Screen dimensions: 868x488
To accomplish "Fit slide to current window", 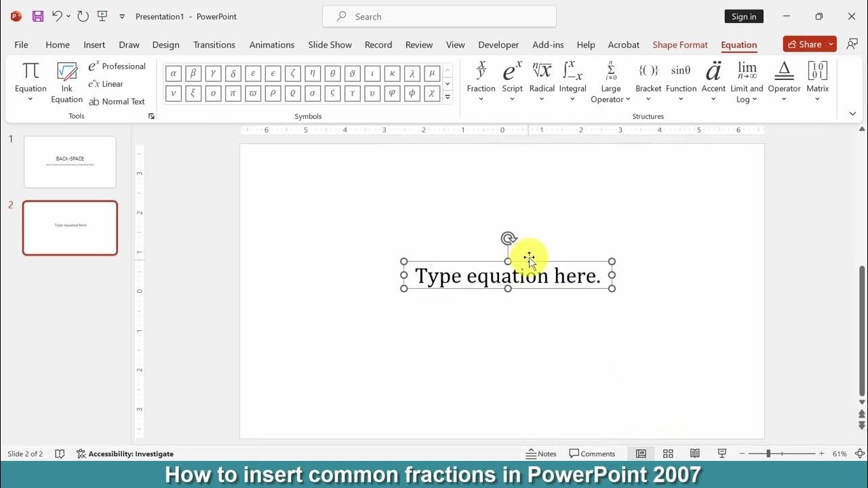I will 859,453.
